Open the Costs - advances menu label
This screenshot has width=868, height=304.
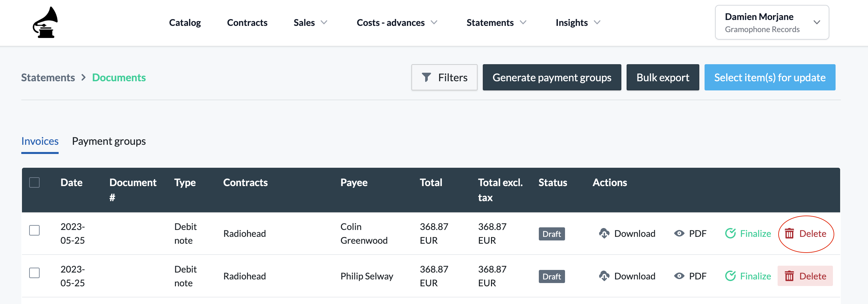[x=390, y=23]
